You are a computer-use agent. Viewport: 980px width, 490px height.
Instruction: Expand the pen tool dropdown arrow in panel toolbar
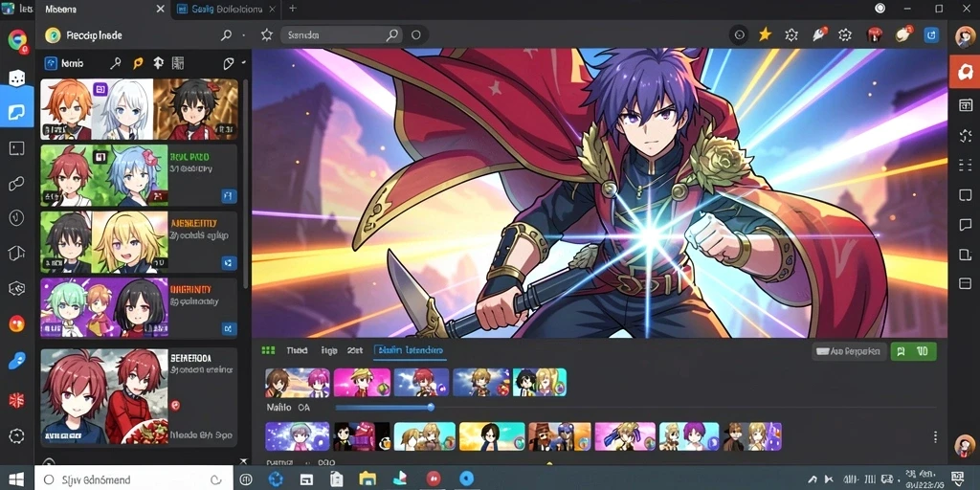[x=243, y=63]
